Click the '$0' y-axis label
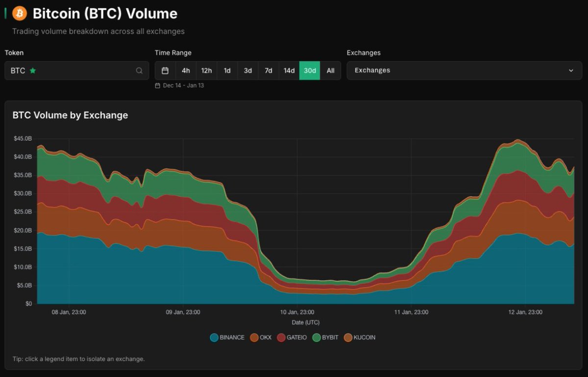Viewport: 588px width, 377px height. tap(28, 304)
